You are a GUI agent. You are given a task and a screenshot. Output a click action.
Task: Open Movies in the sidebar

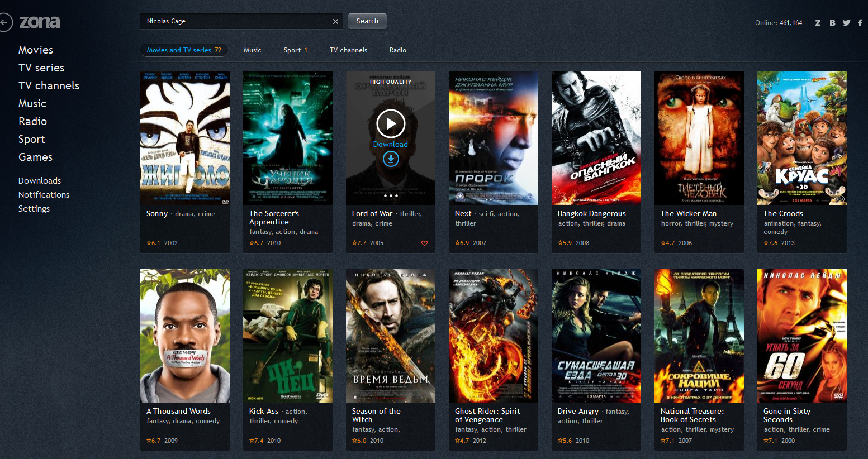[x=36, y=50]
